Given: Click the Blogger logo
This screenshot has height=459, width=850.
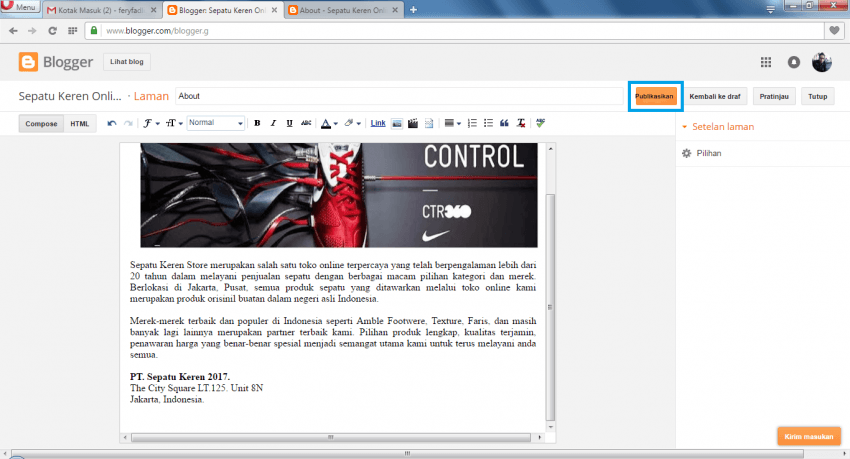Looking at the screenshot, I should pyautogui.click(x=56, y=62).
